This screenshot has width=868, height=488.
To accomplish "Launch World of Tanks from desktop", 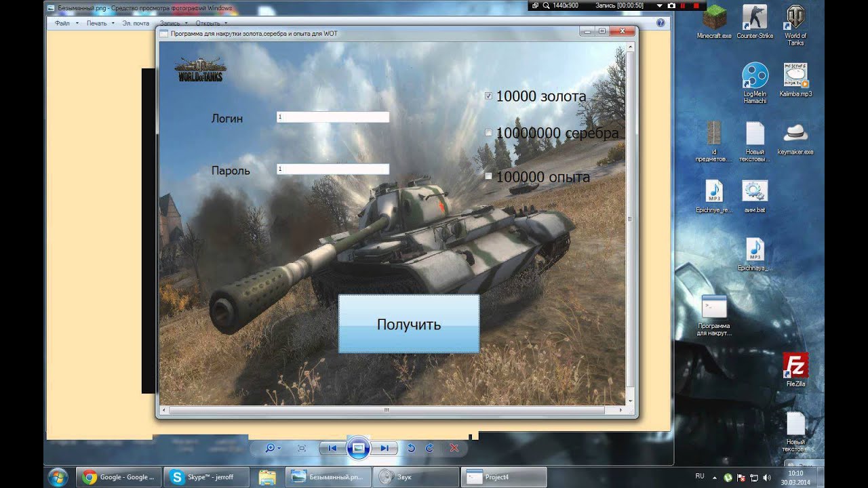I will click(x=795, y=24).
